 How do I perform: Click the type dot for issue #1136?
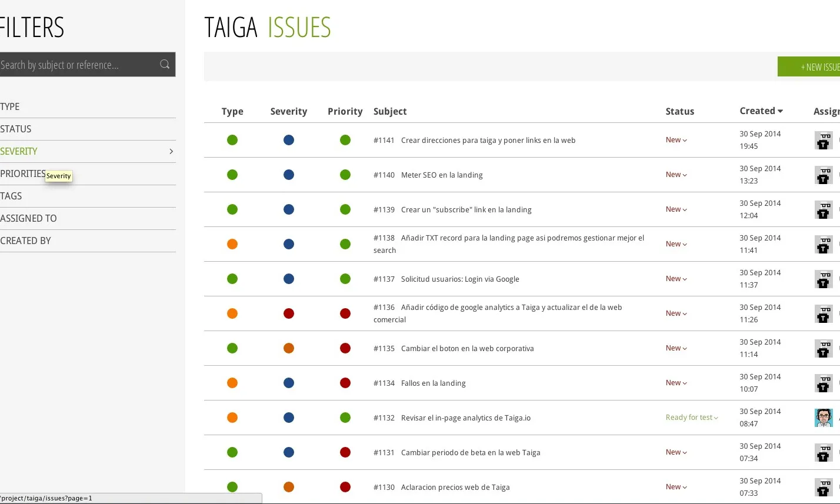pos(232,313)
